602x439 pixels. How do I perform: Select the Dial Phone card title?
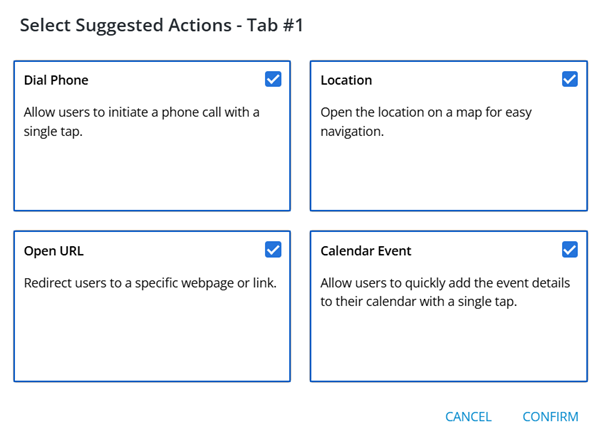pos(56,80)
